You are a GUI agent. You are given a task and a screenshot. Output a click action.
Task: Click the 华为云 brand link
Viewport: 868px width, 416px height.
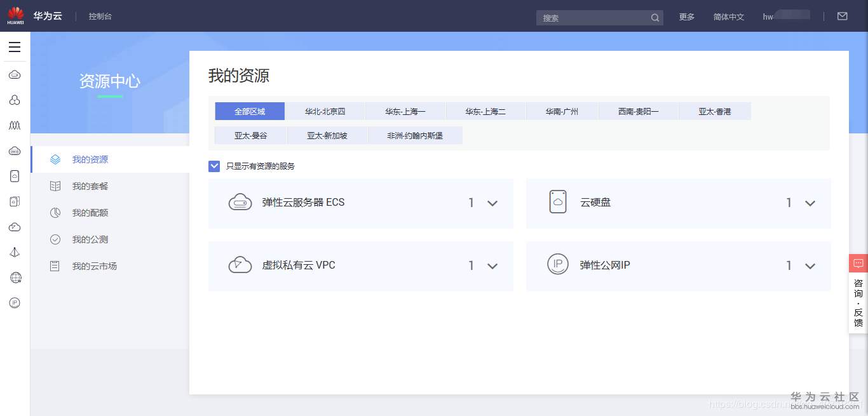(48, 16)
